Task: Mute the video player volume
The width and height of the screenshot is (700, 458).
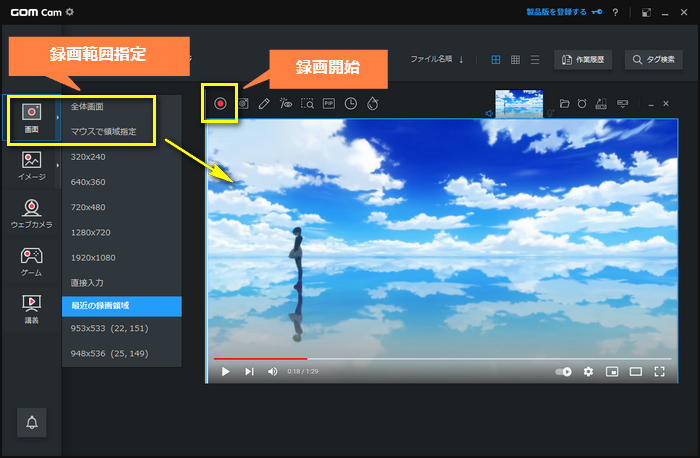Action: (272, 371)
